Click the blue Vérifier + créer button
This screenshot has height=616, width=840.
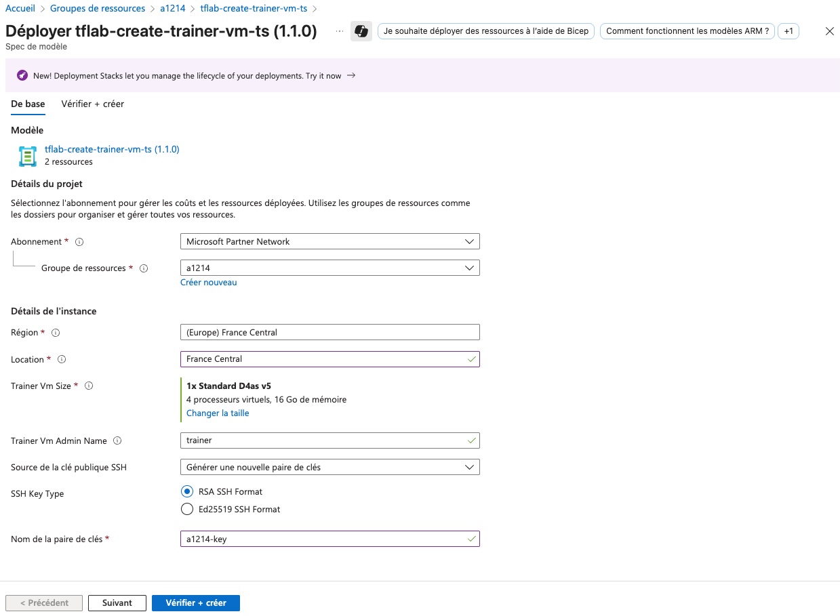click(195, 603)
